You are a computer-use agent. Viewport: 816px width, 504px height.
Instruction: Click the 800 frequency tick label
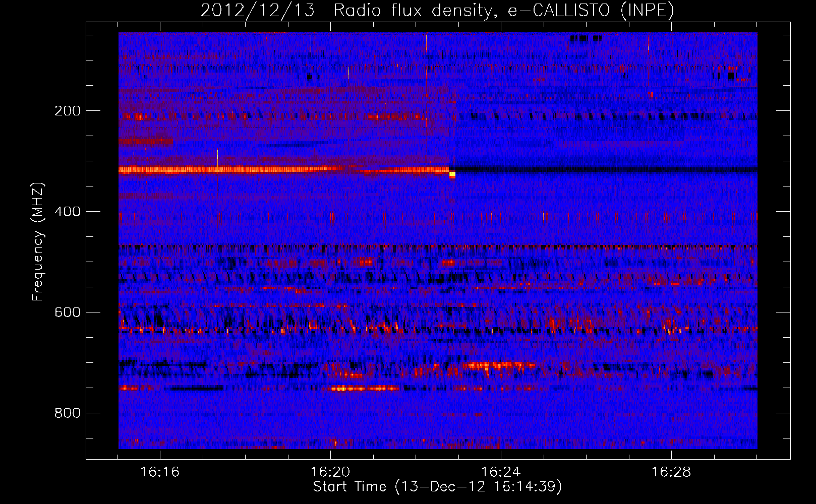[68, 413]
